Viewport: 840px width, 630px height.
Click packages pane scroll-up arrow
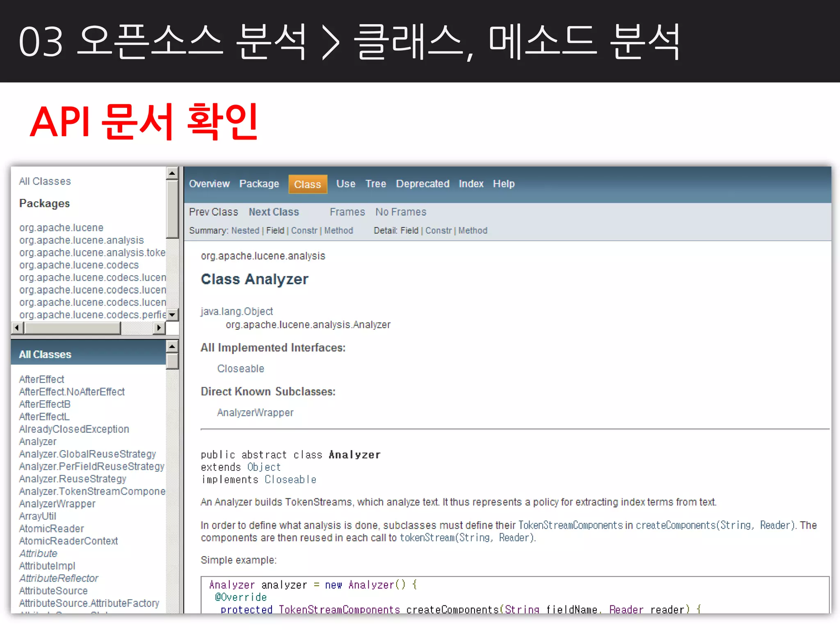172,173
